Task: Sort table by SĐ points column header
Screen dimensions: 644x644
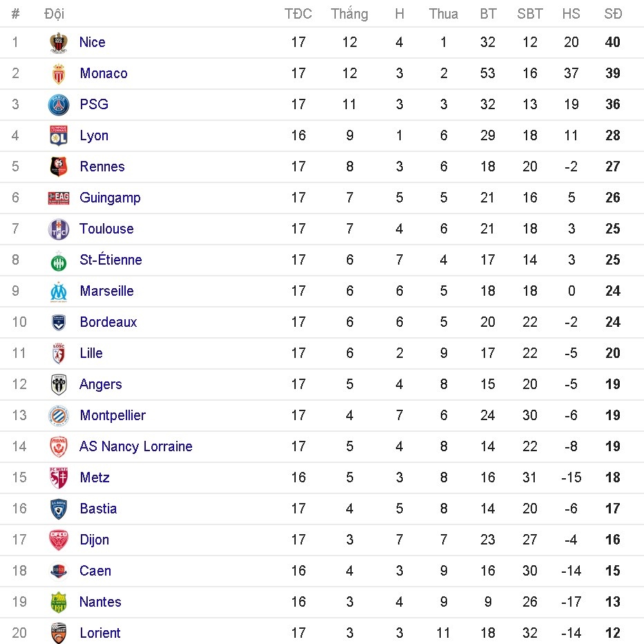Action: 613,14
